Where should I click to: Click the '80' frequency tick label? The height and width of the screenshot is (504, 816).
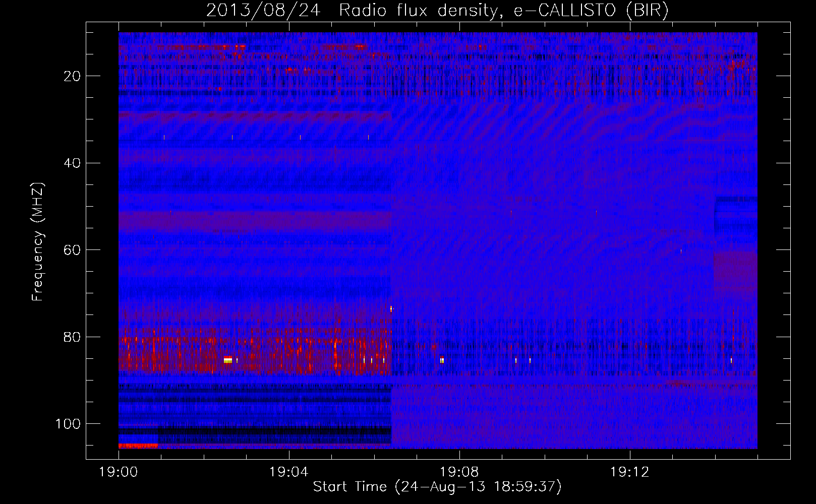(x=73, y=337)
